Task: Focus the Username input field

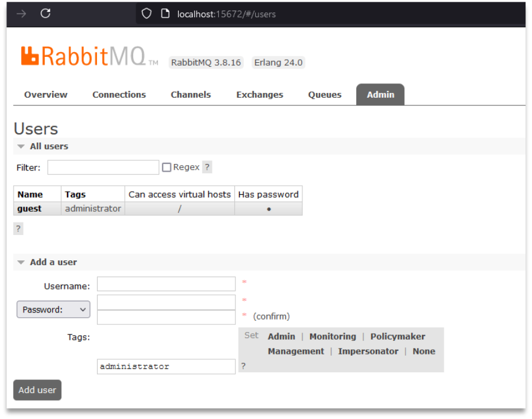Action: pos(166,284)
